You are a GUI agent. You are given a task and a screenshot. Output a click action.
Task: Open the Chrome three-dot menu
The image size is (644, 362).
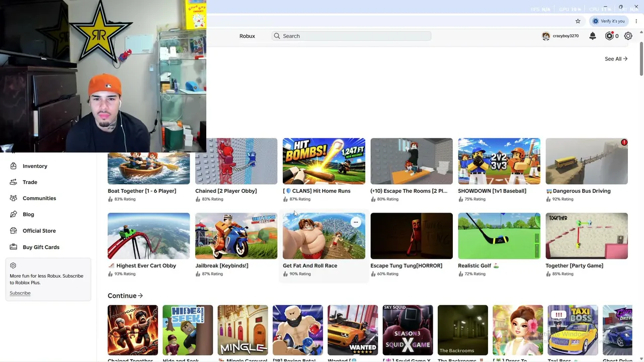[636, 21]
